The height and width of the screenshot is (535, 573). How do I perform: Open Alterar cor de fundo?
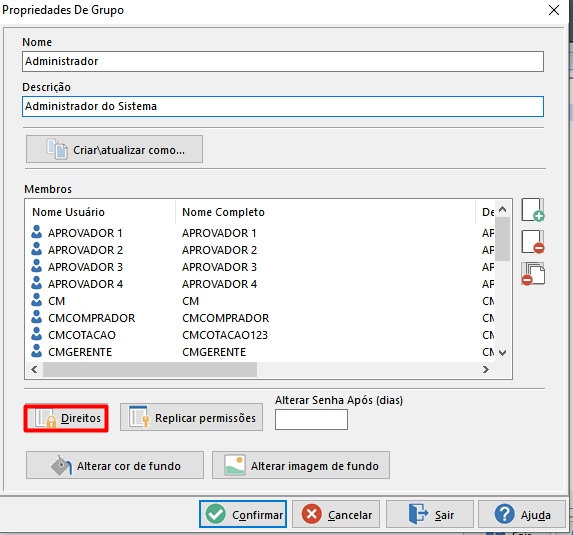(115, 465)
